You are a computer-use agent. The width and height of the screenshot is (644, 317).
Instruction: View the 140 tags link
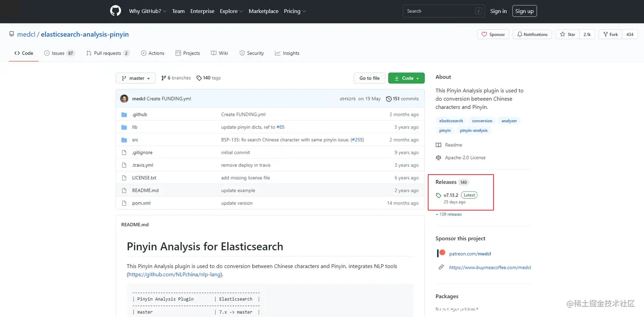pyautogui.click(x=208, y=78)
